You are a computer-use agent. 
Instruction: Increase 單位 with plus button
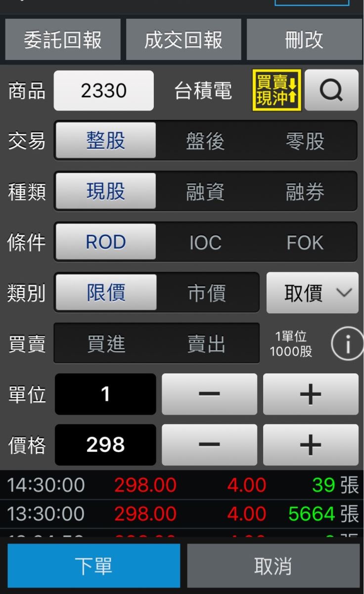(x=311, y=394)
